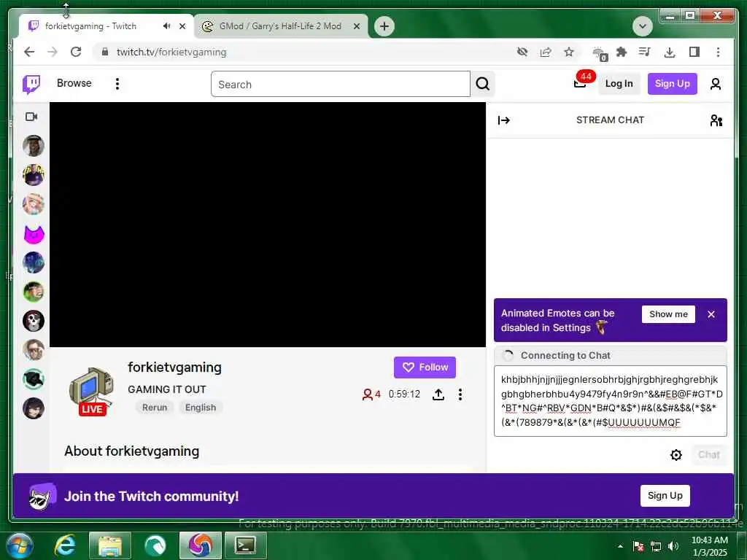Click the top bar Sign Up button
Image resolution: width=747 pixels, height=560 pixels.
pyautogui.click(x=672, y=84)
